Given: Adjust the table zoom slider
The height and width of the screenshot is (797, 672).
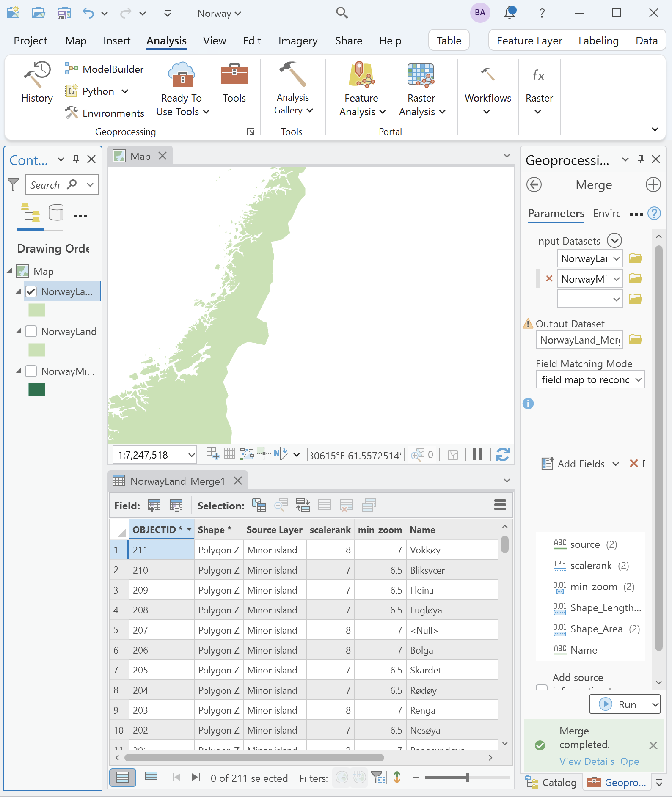Looking at the screenshot, I should tap(467, 777).
